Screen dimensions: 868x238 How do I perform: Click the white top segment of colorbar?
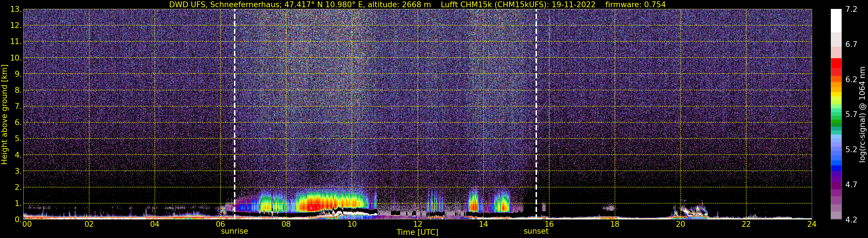point(836,20)
